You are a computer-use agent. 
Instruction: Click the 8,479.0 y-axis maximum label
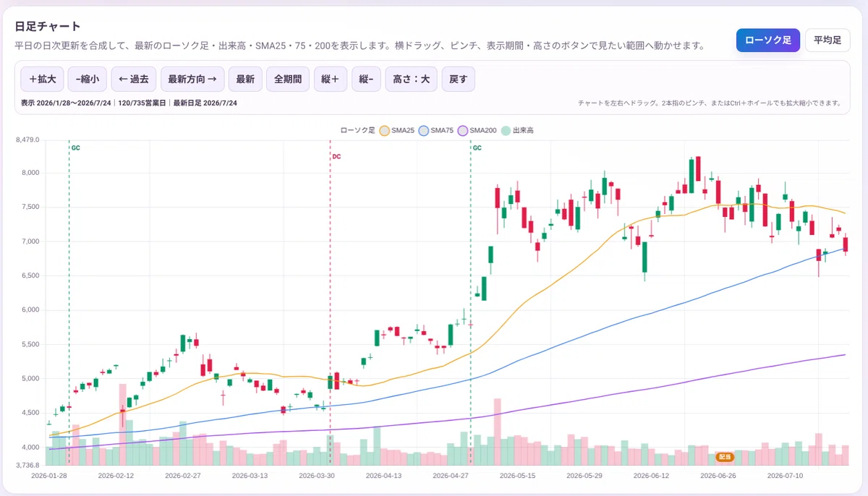(27, 140)
